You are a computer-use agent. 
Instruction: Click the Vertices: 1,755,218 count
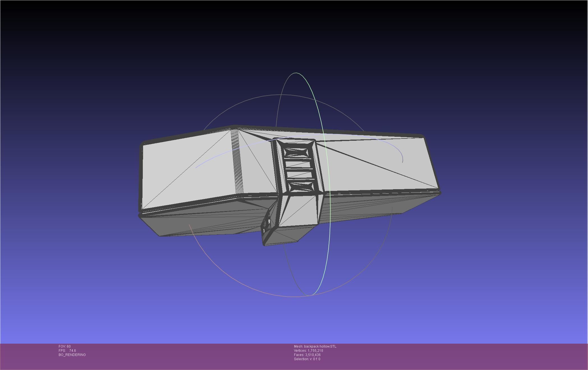[x=308, y=351]
